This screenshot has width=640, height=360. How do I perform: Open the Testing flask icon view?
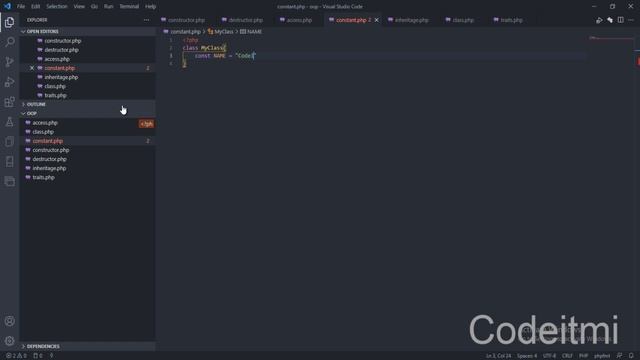[9, 122]
